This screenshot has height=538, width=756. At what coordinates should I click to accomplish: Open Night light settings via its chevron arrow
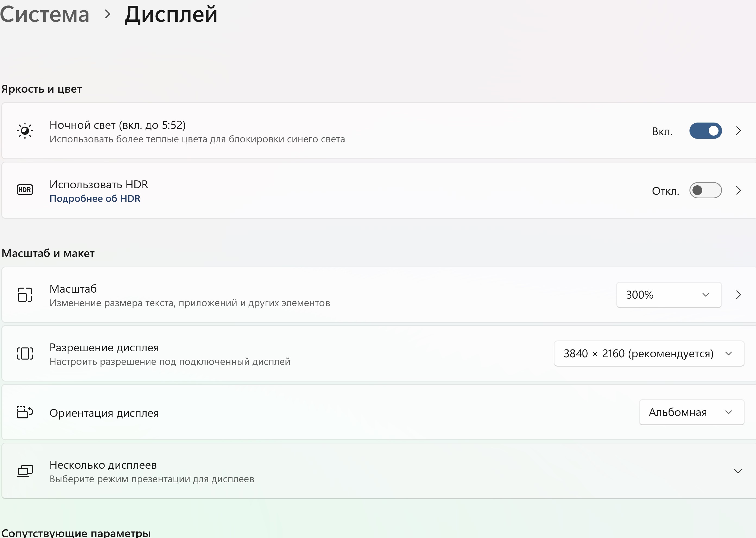tap(738, 131)
